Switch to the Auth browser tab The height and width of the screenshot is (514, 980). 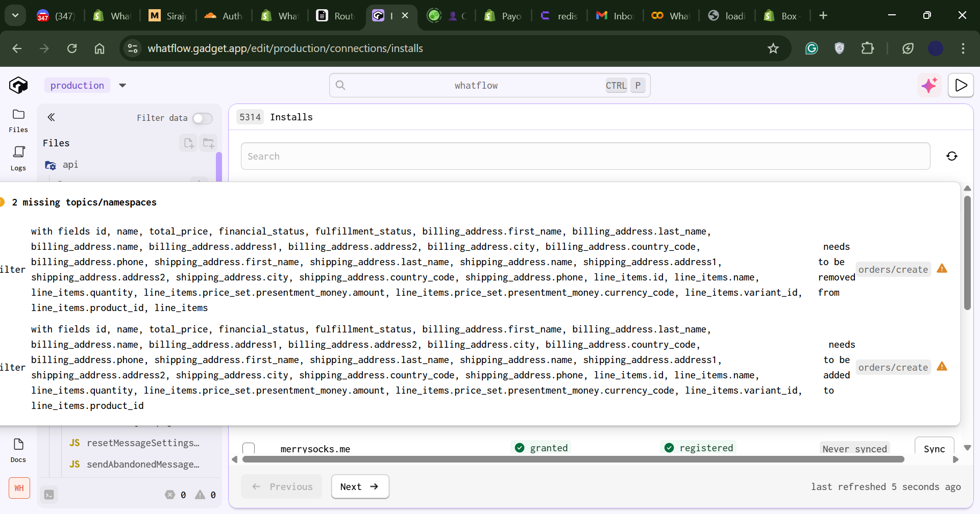click(224, 16)
